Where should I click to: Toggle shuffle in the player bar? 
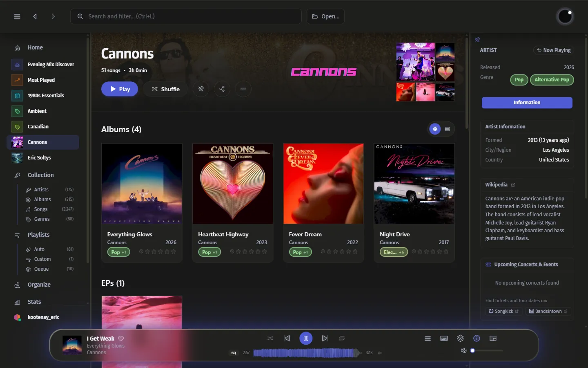(x=270, y=338)
